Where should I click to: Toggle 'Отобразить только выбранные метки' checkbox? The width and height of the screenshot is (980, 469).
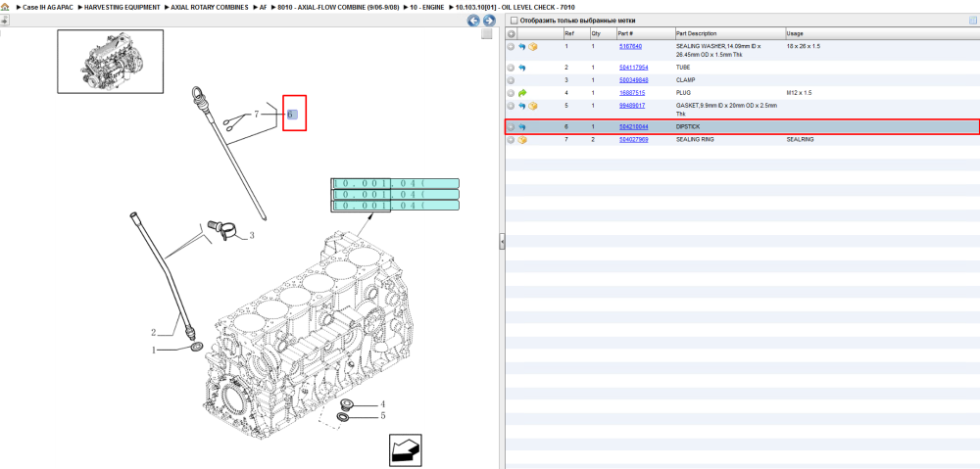(x=514, y=21)
